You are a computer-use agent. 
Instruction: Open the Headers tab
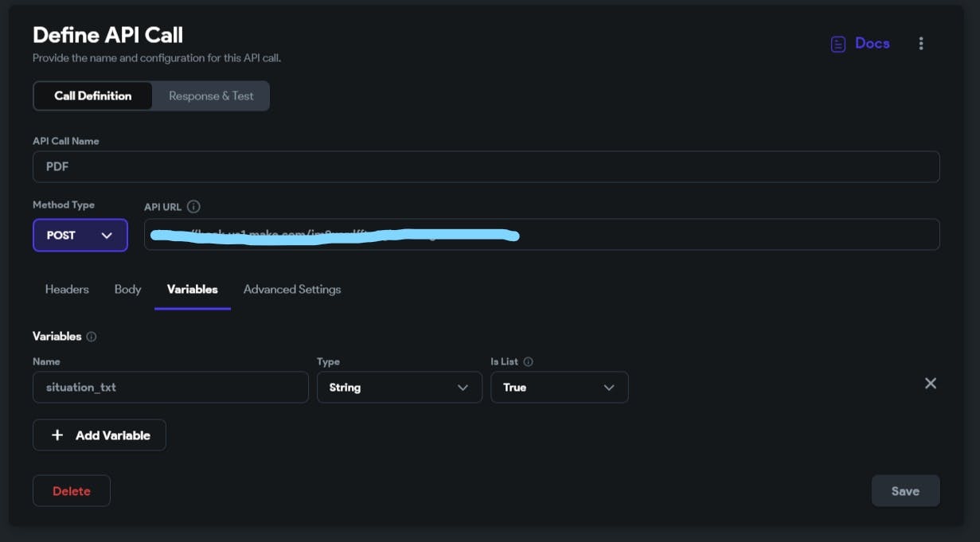(67, 290)
